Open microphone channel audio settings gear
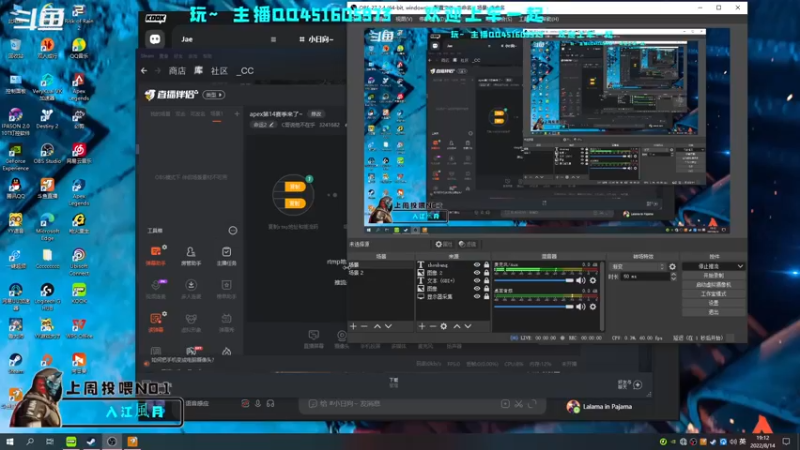This screenshot has height=450, width=800. [x=593, y=280]
